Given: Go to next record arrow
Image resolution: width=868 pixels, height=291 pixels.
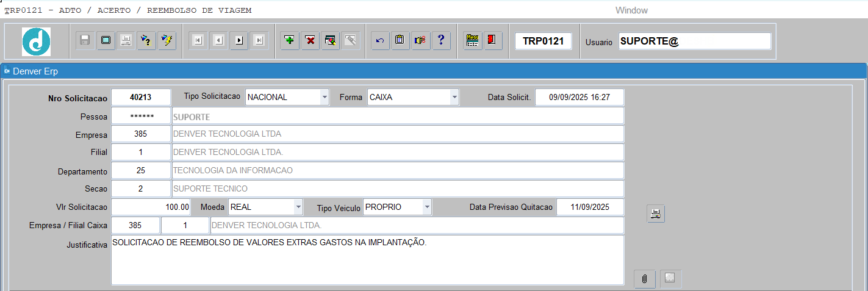Looking at the screenshot, I should coord(239,40).
